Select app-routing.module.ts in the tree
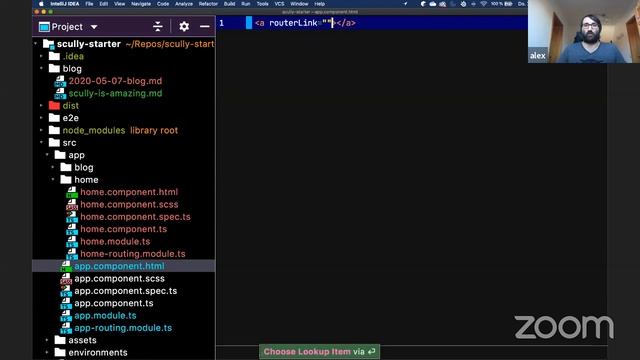640x360 pixels. point(123,328)
